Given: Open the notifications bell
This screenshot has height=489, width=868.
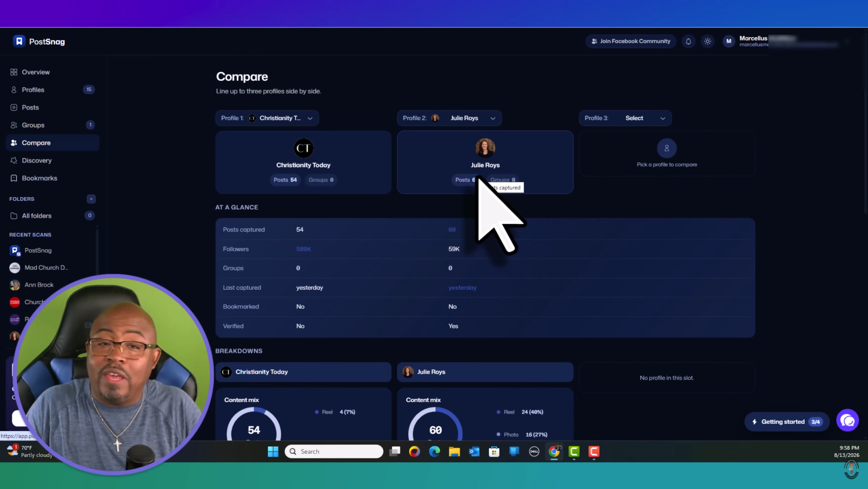Looking at the screenshot, I should [x=688, y=41].
